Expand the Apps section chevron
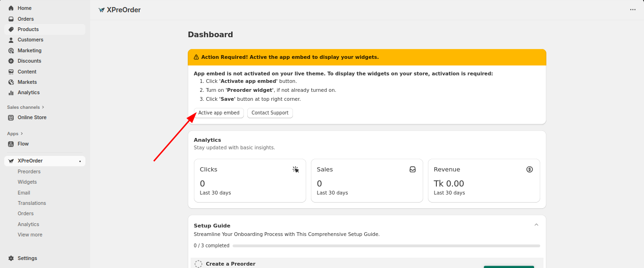Image resolution: width=644 pixels, height=268 pixels. [x=22, y=134]
